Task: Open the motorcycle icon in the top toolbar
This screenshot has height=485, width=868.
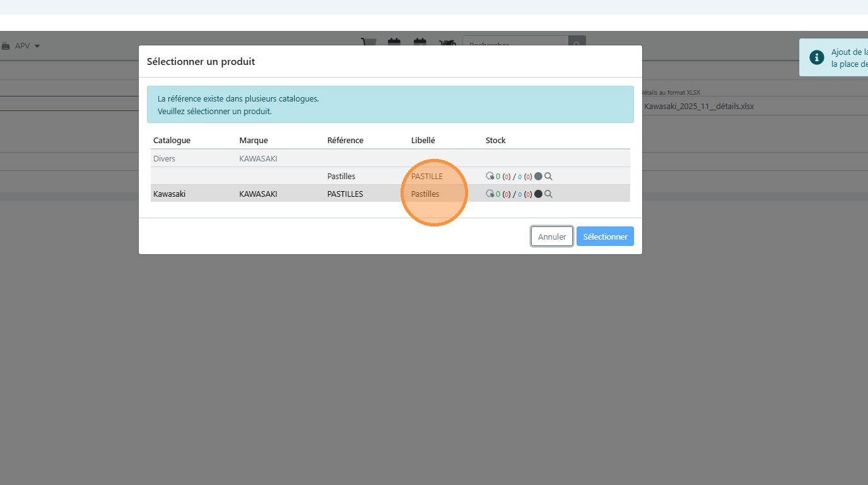Action: pyautogui.click(x=447, y=42)
